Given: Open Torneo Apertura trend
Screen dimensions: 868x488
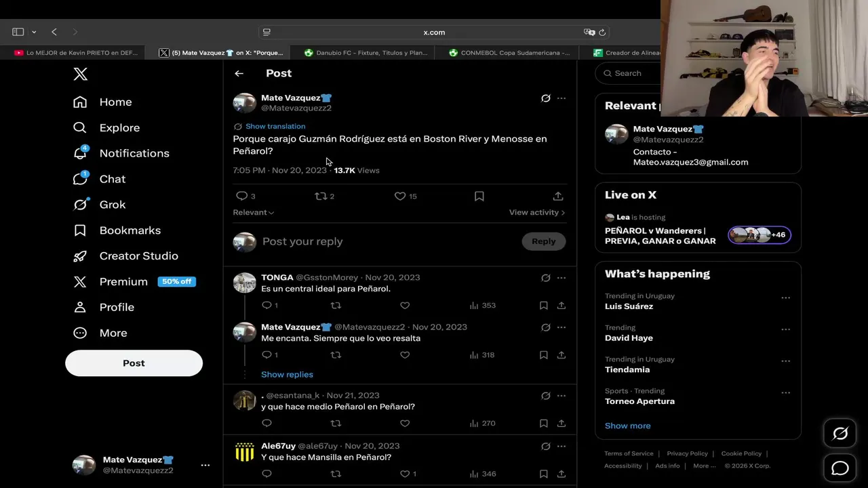Looking at the screenshot, I should coord(639,401).
